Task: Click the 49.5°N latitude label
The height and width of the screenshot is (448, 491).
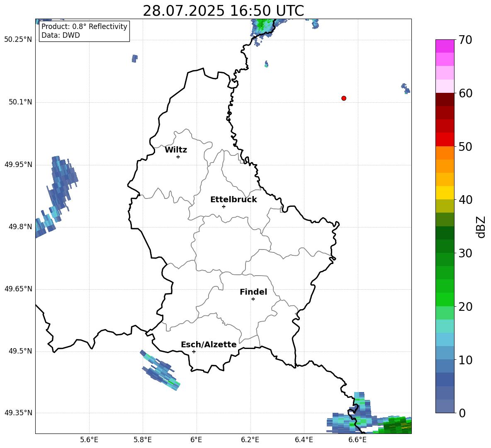Action: click(20, 351)
